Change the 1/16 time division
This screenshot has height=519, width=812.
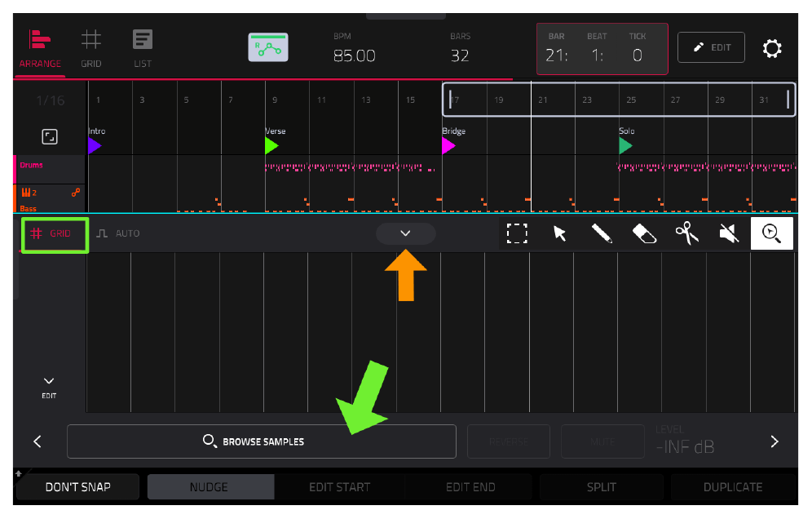[51, 100]
